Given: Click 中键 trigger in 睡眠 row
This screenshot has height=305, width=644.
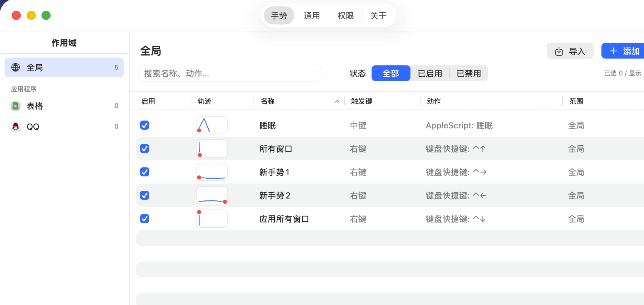Looking at the screenshot, I should coord(358,125).
